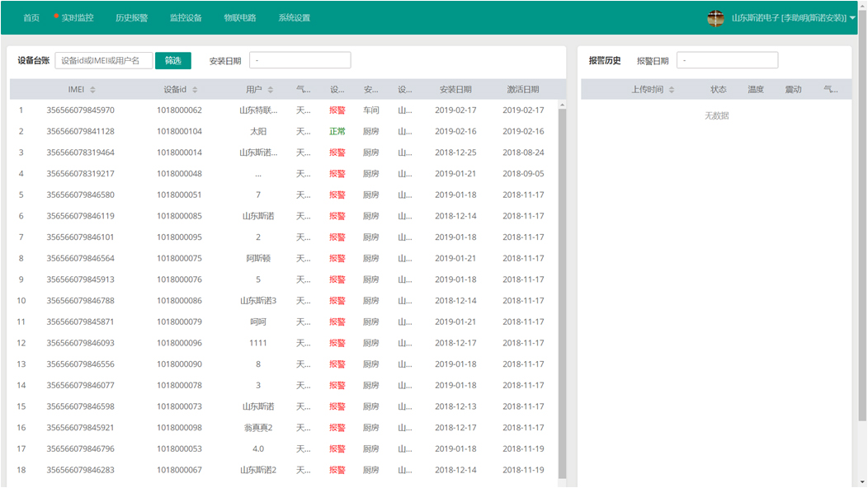Sort the table by 设备id column arrows
The height and width of the screenshot is (488, 868).
click(195, 90)
